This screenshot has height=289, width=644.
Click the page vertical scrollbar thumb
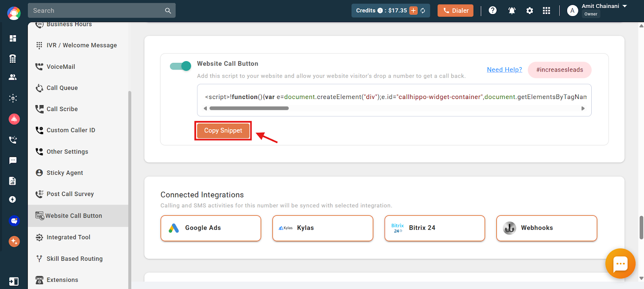click(x=641, y=227)
